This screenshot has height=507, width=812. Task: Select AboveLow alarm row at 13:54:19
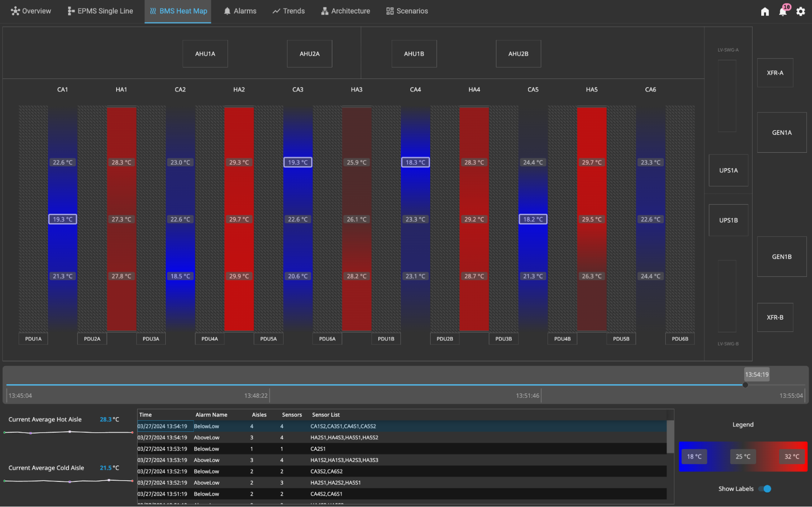pos(402,438)
